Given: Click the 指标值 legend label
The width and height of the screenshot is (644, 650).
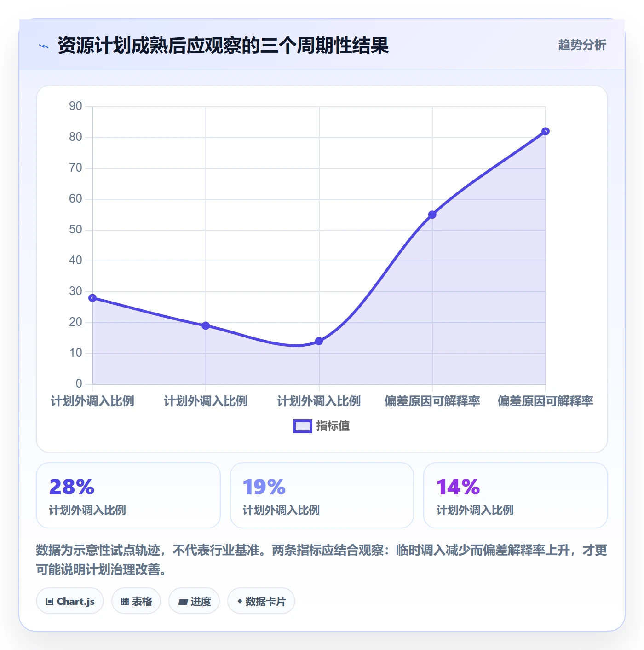Looking at the screenshot, I should tap(333, 426).
